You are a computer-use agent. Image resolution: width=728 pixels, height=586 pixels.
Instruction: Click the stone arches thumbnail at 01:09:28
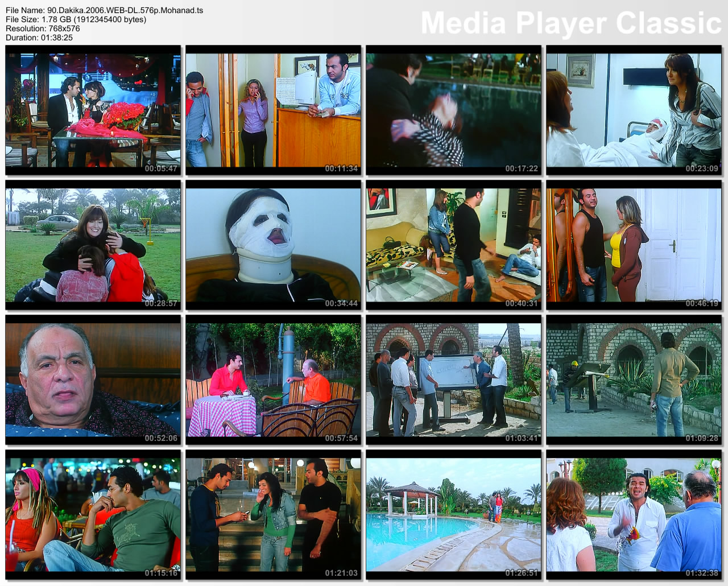click(634, 380)
